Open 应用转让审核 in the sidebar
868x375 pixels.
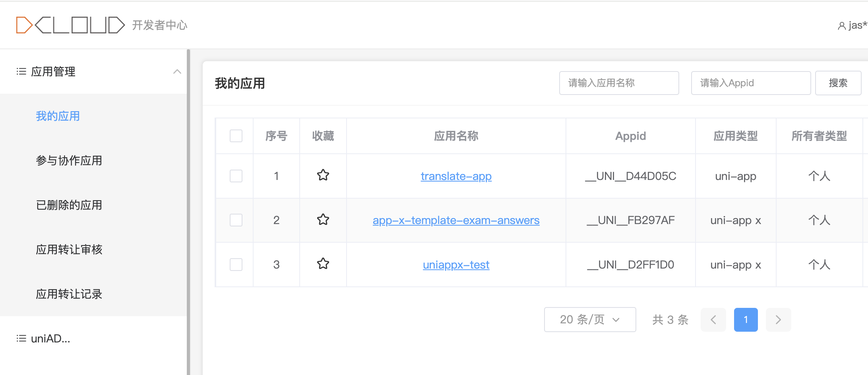coord(69,249)
